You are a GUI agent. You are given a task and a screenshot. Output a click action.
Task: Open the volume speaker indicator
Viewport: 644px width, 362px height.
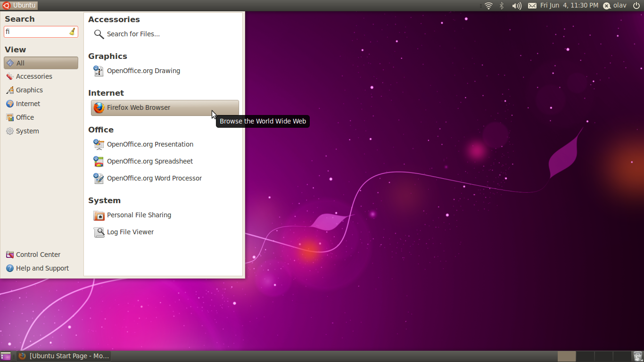click(x=517, y=6)
